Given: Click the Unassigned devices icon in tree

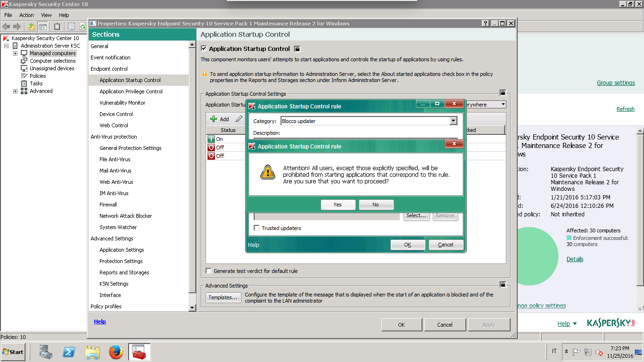Looking at the screenshot, I should click(24, 68).
